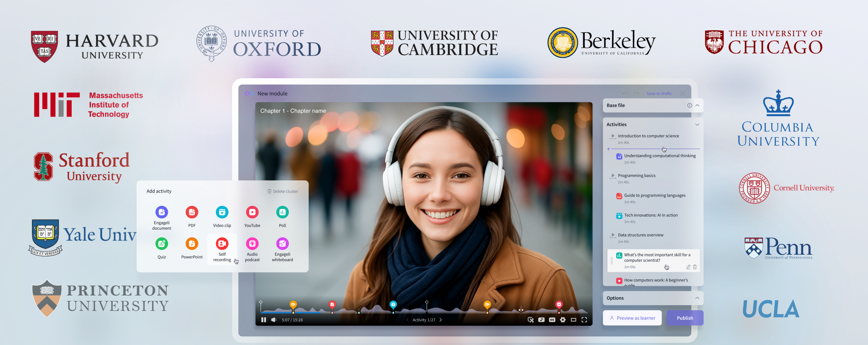Screen dimensions: 868x345
Task: Click the New module title
Action: tap(273, 93)
